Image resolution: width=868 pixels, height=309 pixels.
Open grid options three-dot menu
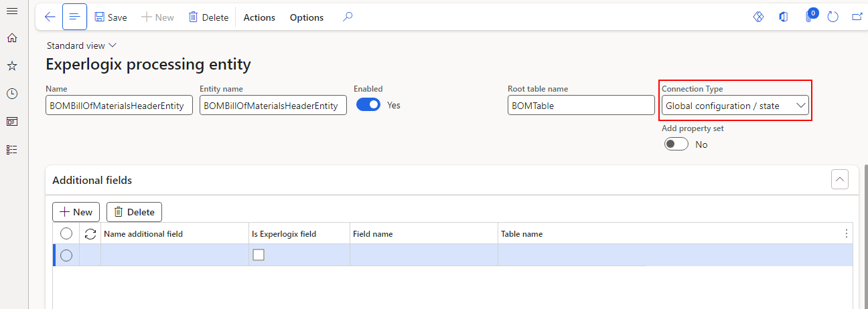coord(847,233)
